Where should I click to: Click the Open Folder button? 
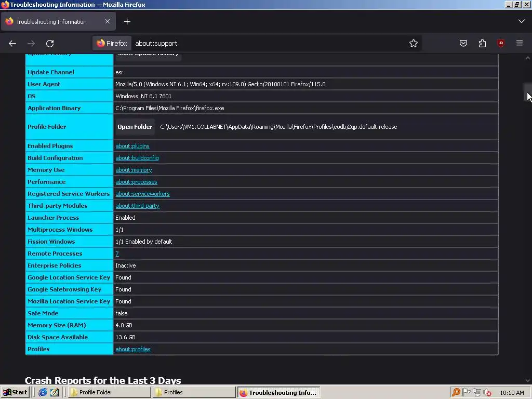click(135, 127)
